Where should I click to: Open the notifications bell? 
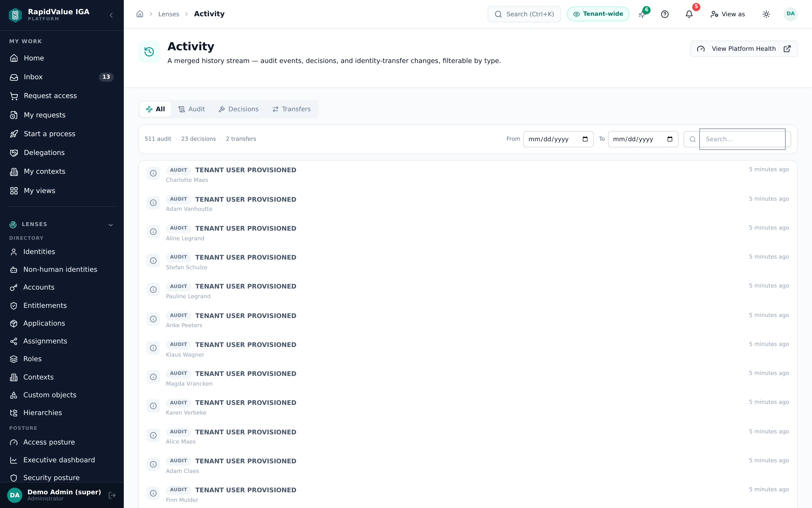689,14
